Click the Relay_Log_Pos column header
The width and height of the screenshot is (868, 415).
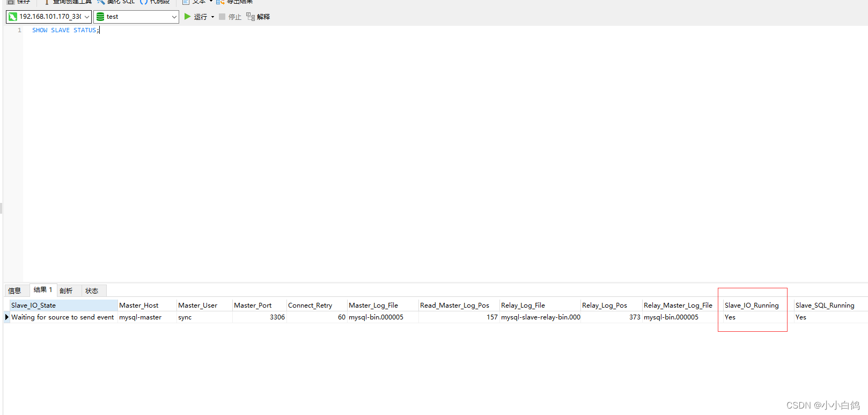[612, 305]
